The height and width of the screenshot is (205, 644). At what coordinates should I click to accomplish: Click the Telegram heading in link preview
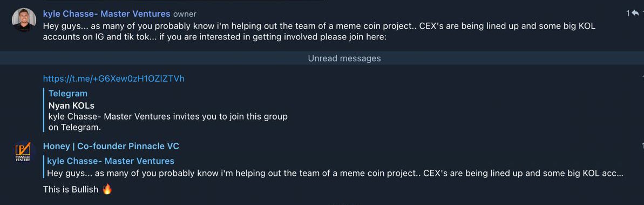coord(68,94)
